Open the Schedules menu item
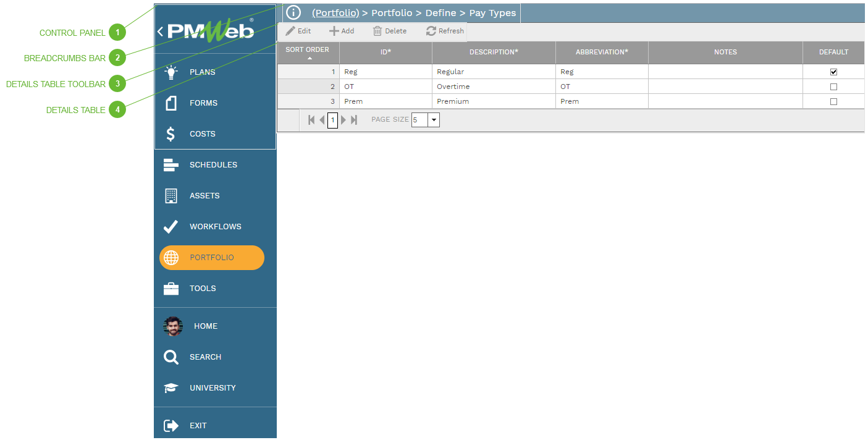 click(x=213, y=165)
